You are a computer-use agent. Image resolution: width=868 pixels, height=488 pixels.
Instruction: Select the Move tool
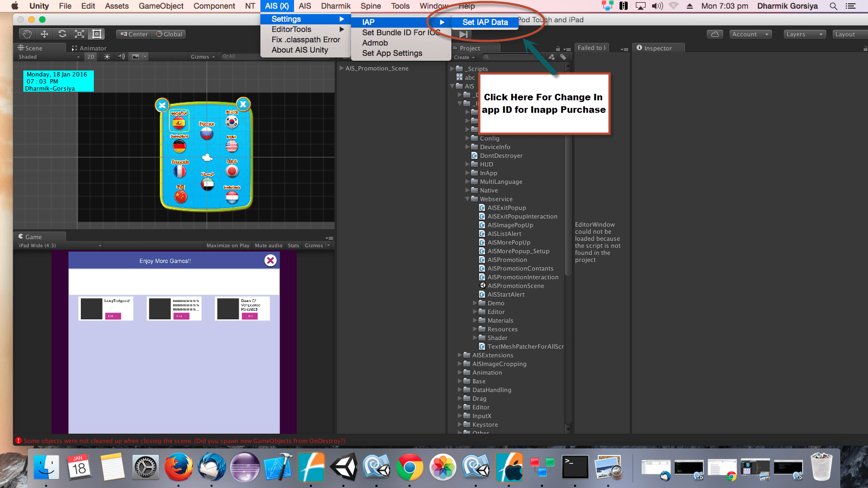tap(44, 34)
